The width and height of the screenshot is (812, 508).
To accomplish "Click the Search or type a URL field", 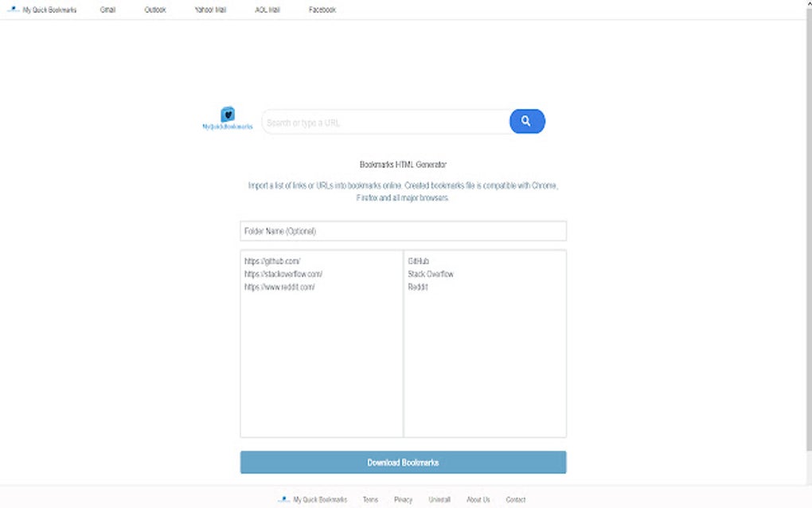I will click(x=382, y=122).
